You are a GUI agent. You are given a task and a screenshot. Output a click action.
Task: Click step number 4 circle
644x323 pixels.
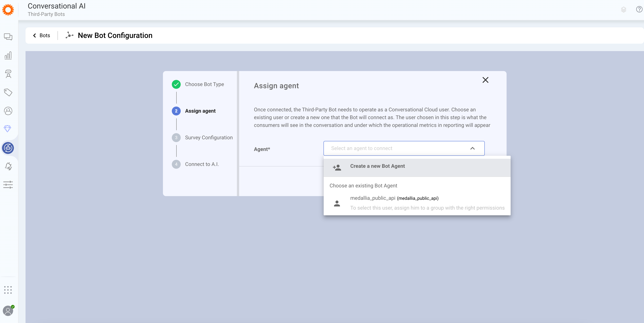[176, 164]
